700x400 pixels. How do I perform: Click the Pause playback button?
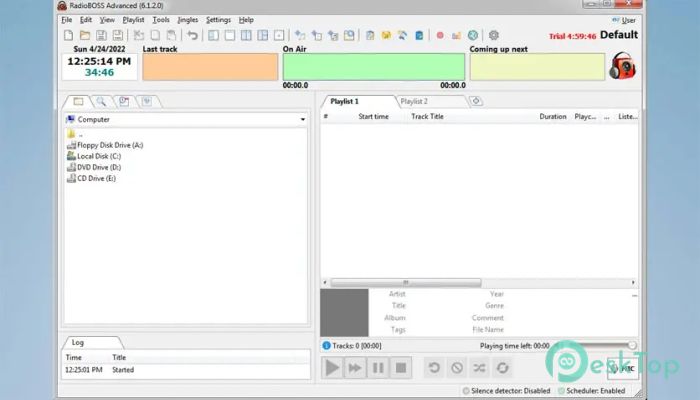pyautogui.click(x=378, y=368)
